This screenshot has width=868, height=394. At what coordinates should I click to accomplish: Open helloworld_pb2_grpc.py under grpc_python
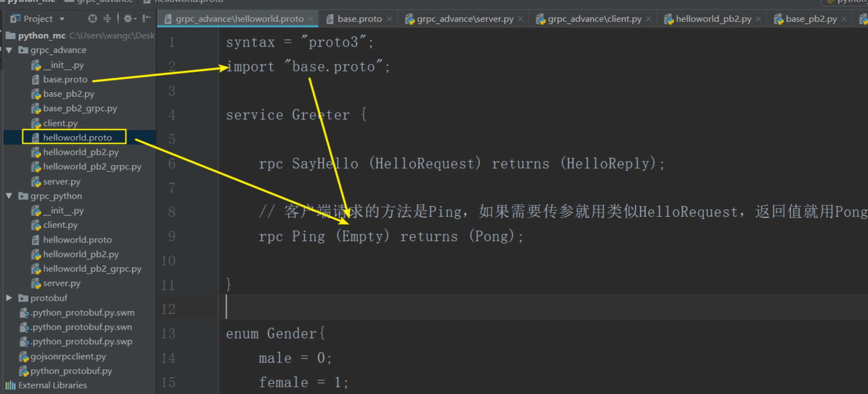click(92, 269)
